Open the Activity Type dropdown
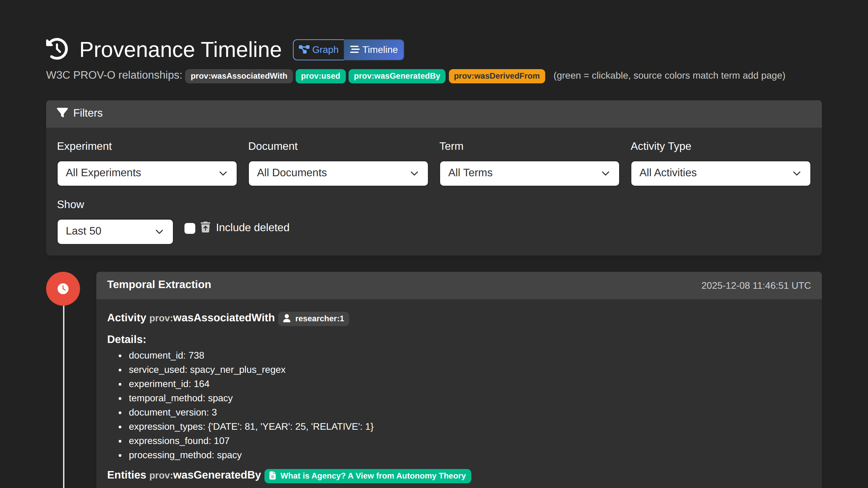Screen dimensions: 868x488 720,173
